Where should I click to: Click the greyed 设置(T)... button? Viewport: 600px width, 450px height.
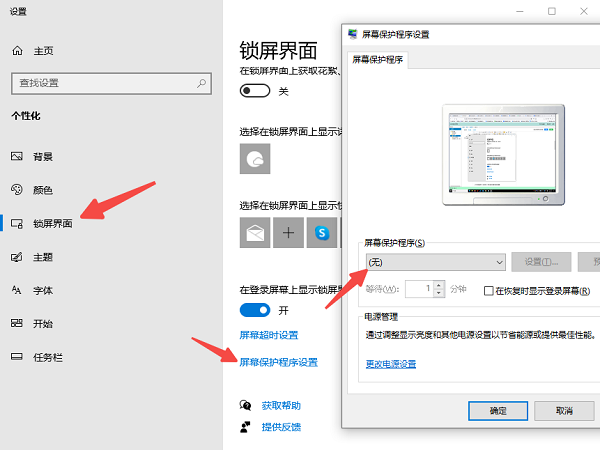tap(541, 262)
